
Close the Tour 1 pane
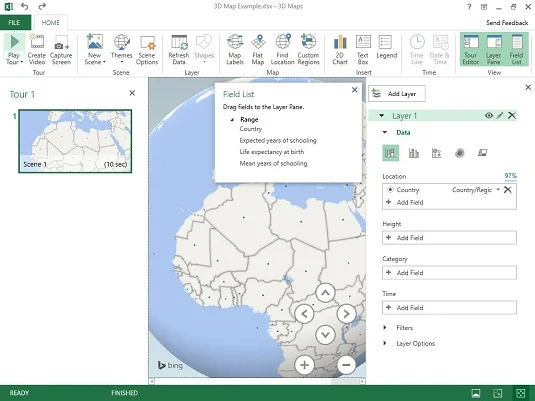[132, 93]
